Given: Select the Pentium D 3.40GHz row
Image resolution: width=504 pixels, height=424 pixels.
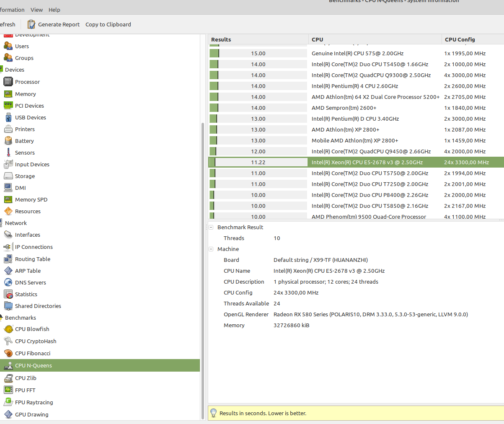Looking at the screenshot, I should 356,119.
